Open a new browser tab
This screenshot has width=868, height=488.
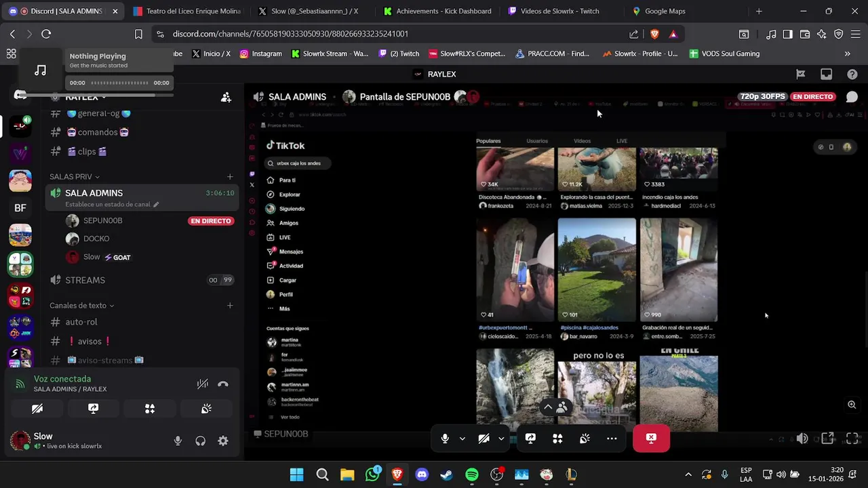point(759,12)
